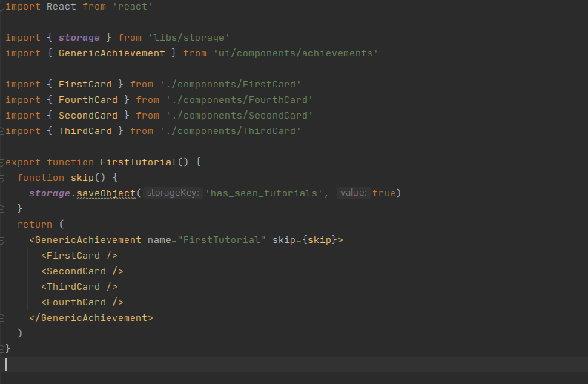
Task: Place the cursor on the empty last line
Action: pos(294,364)
